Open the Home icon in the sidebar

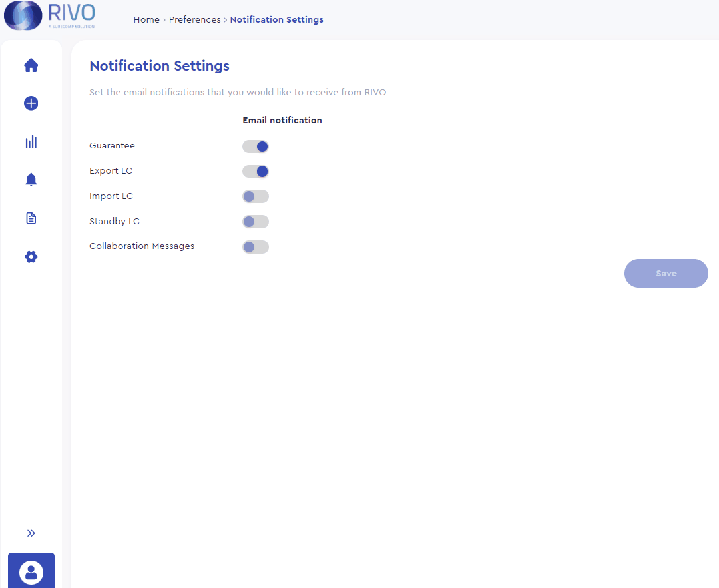click(31, 65)
